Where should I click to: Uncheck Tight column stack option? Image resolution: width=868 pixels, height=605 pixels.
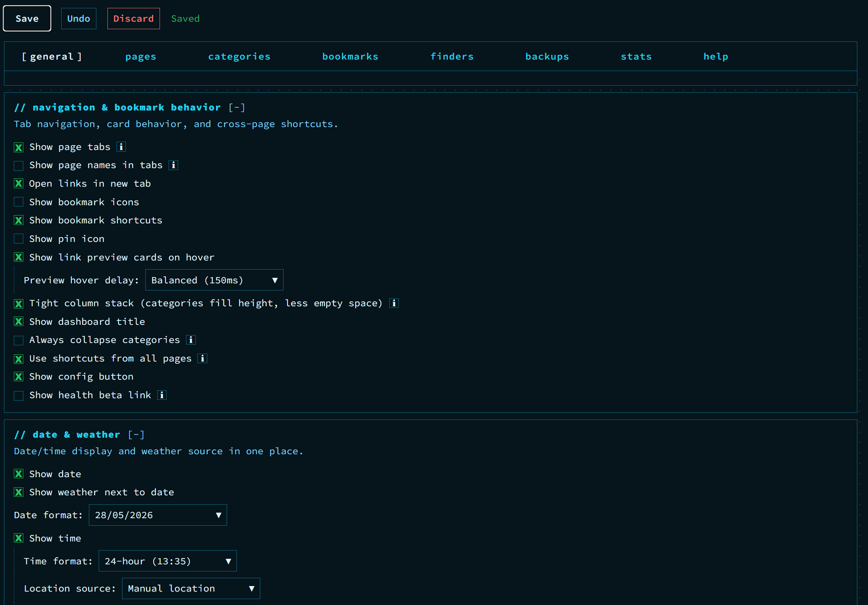[19, 303]
